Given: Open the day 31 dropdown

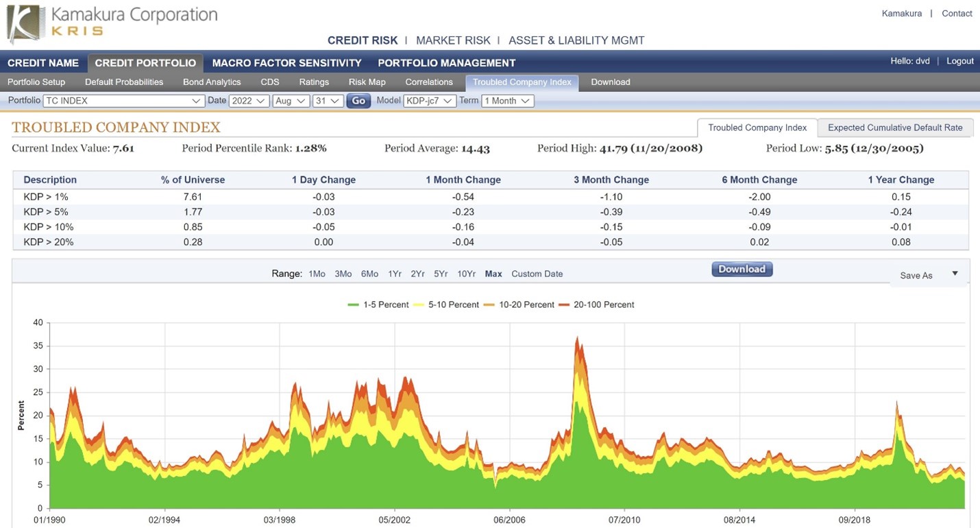Looking at the screenshot, I should click(328, 101).
